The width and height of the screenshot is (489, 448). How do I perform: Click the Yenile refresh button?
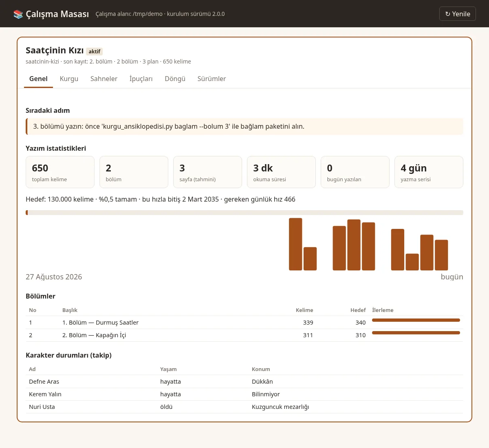[x=458, y=14]
